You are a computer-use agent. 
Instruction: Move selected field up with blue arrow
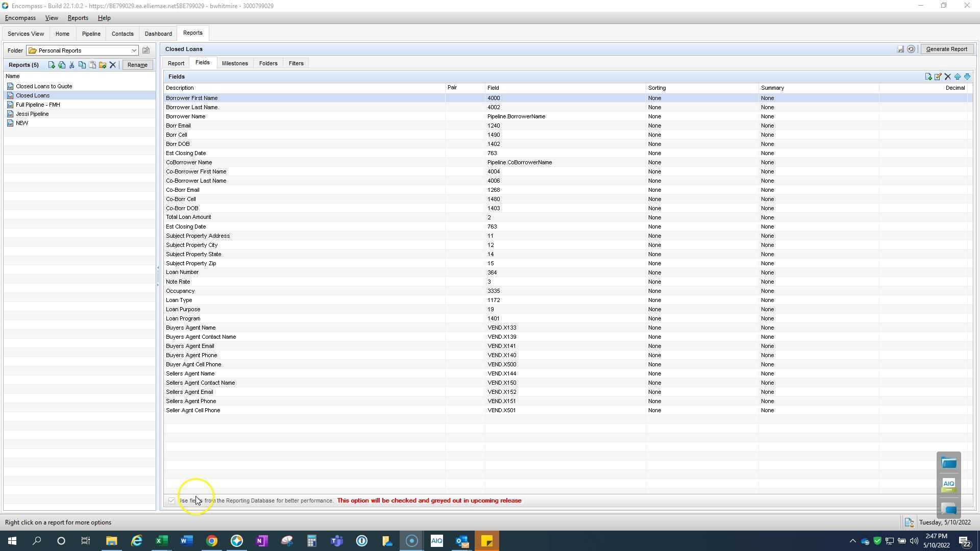[958, 77]
